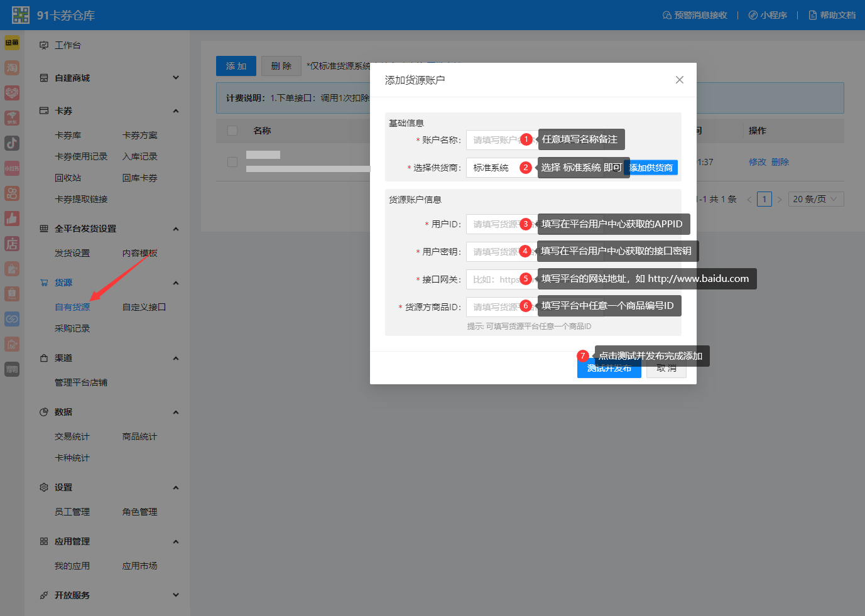Expand the 自建商城 sidebar section
This screenshot has height=616, width=865.
click(x=176, y=77)
